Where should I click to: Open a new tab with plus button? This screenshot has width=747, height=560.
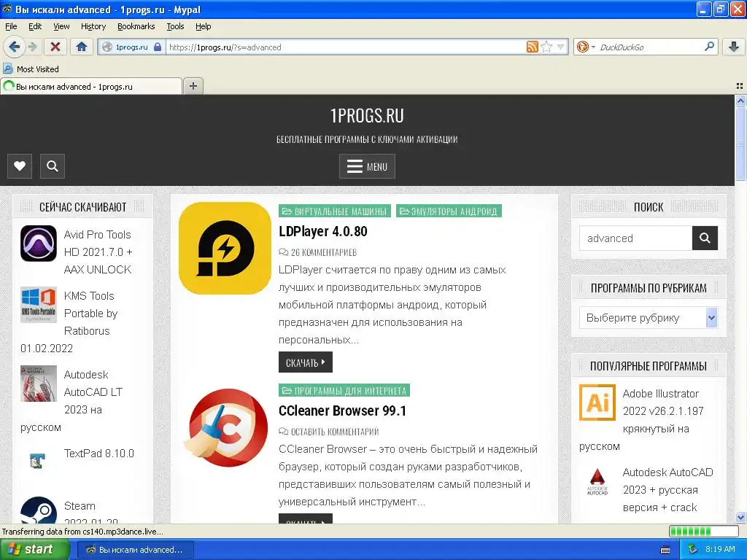coord(193,86)
